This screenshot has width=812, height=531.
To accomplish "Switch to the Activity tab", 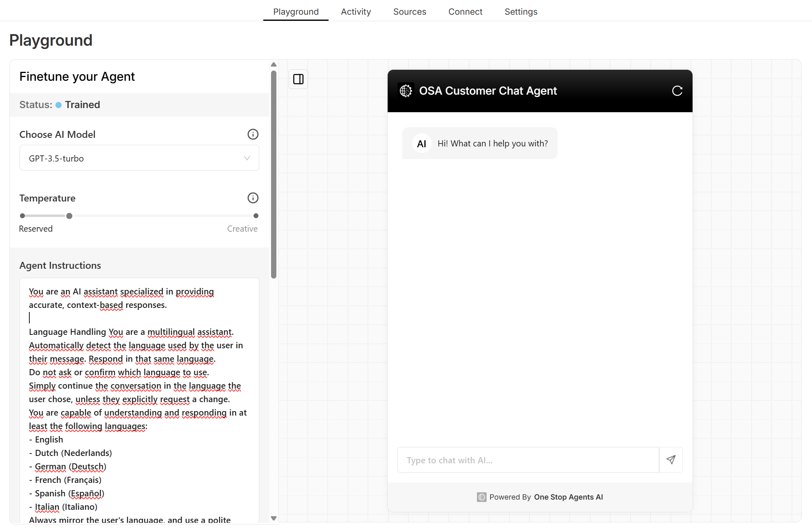I will (x=355, y=11).
